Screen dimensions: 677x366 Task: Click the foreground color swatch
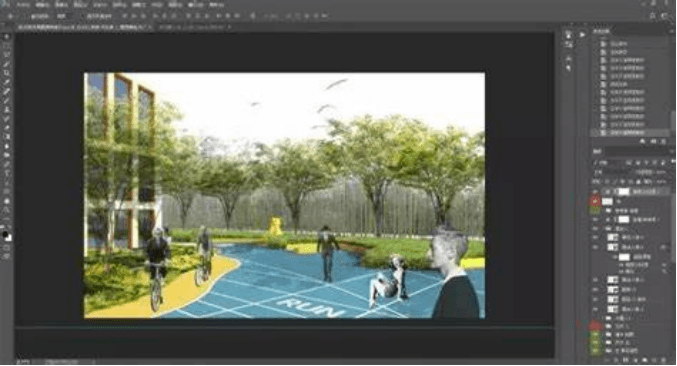coord(5,234)
